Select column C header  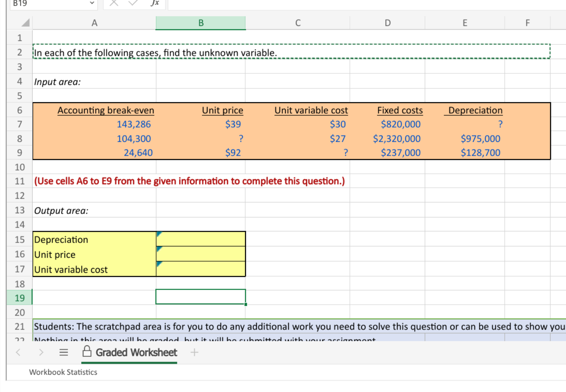click(298, 23)
